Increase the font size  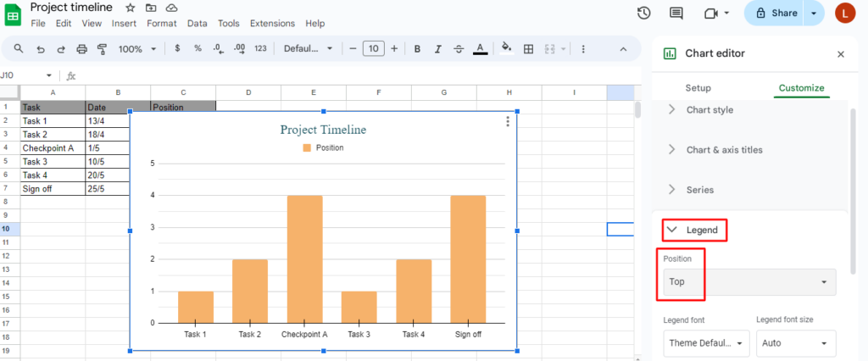394,48
